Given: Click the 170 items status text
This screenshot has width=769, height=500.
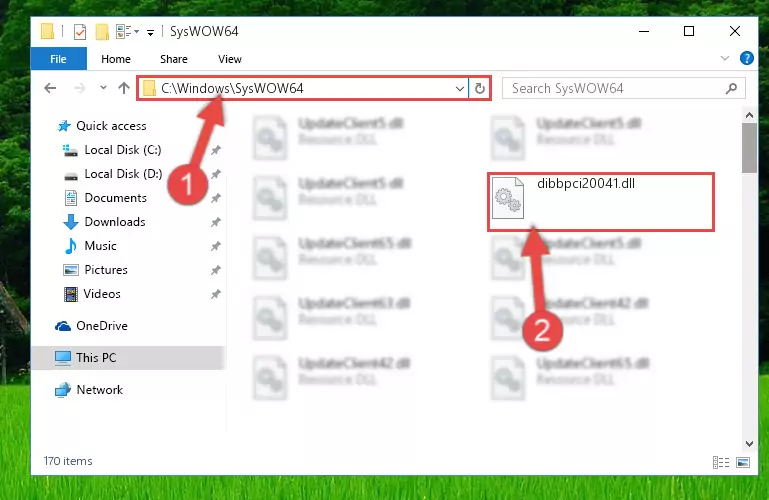Looking at the screenshot, I should 68,461.
